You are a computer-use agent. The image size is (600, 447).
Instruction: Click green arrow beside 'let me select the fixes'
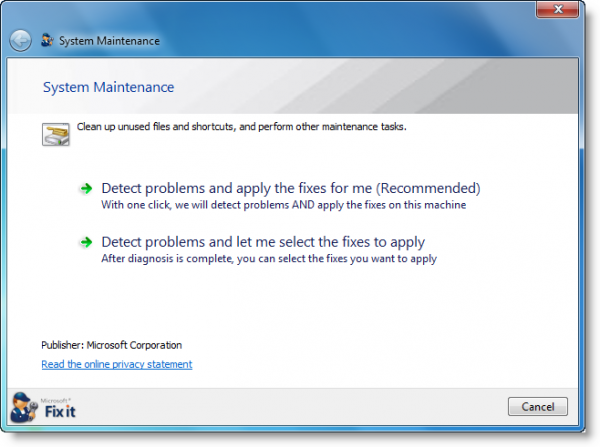(x=86, y=242)
